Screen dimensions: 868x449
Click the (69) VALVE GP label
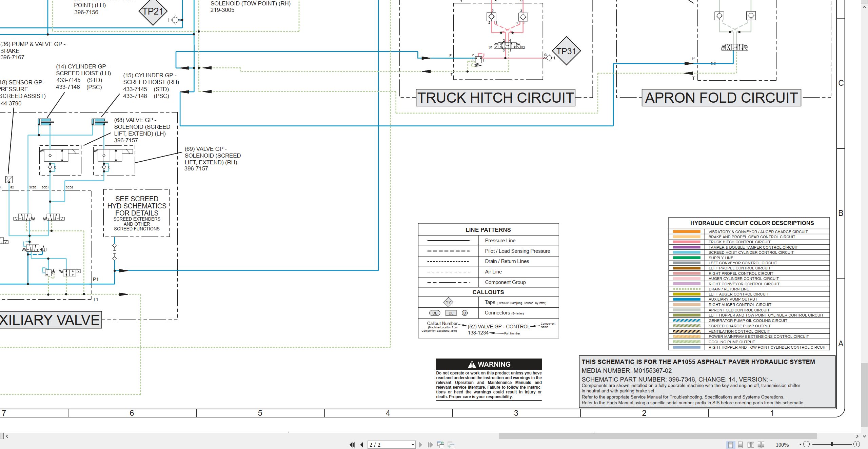point(213,159)
